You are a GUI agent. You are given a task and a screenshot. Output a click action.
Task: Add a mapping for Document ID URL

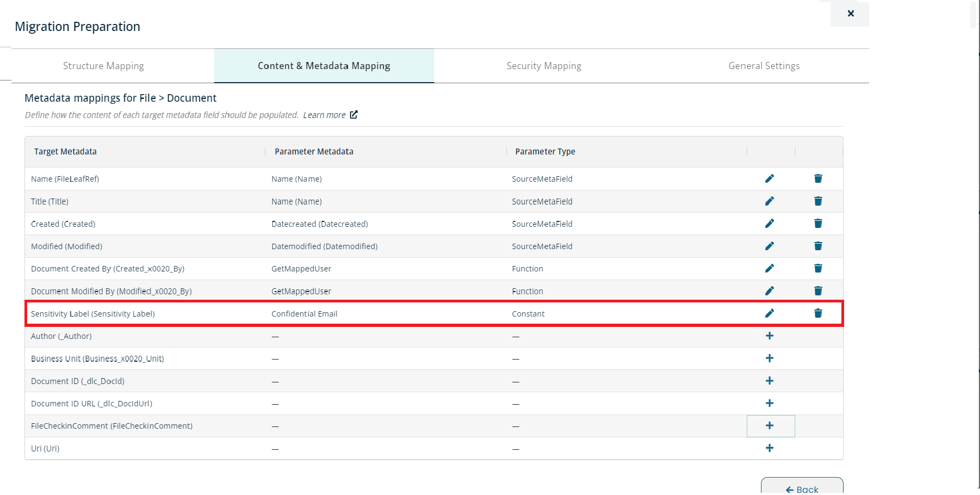click(770, 403)
